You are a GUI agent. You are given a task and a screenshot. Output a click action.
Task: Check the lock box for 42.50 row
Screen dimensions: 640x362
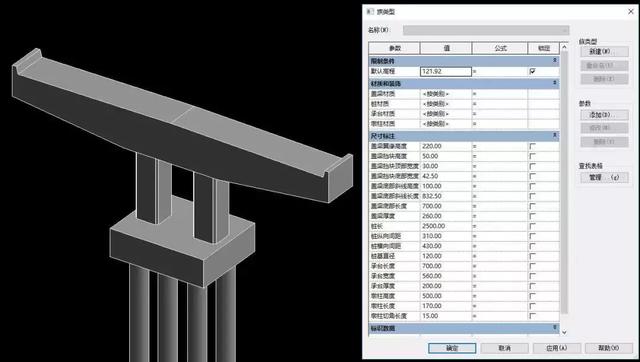click(532, 176)
